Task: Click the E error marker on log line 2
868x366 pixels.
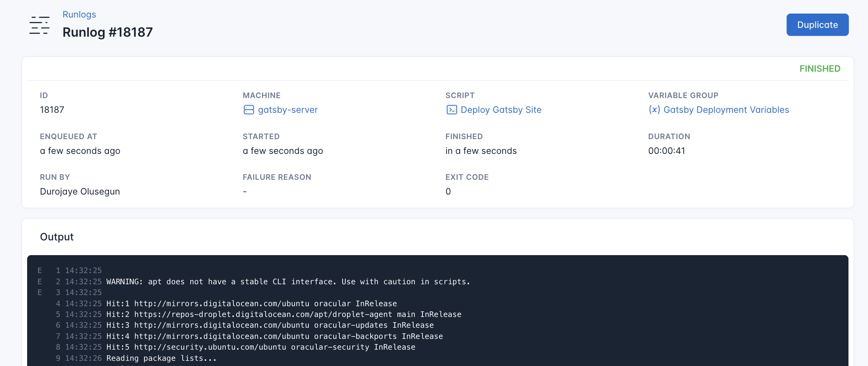Action: [39, 281]
